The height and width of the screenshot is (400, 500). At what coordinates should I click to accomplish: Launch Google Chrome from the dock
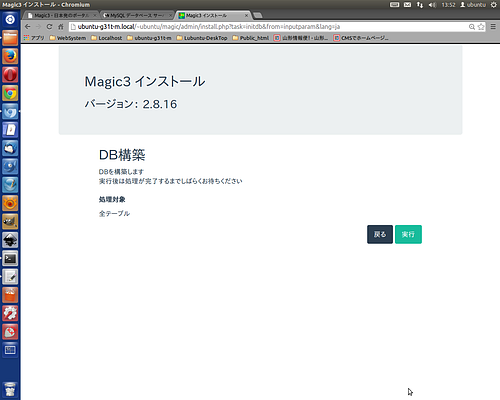pos(10,93)
